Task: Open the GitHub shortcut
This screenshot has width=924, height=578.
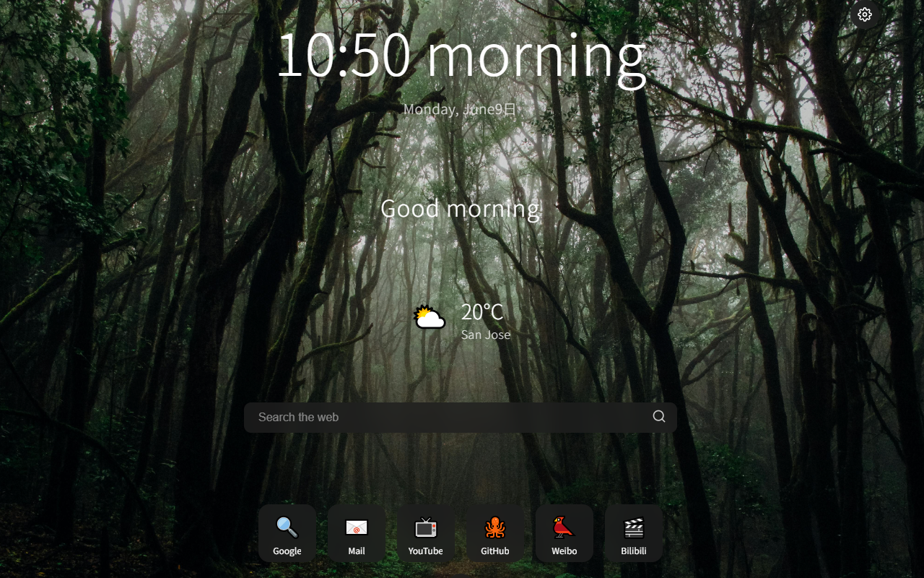Action: pyautogui.click(x=495, y=533)
